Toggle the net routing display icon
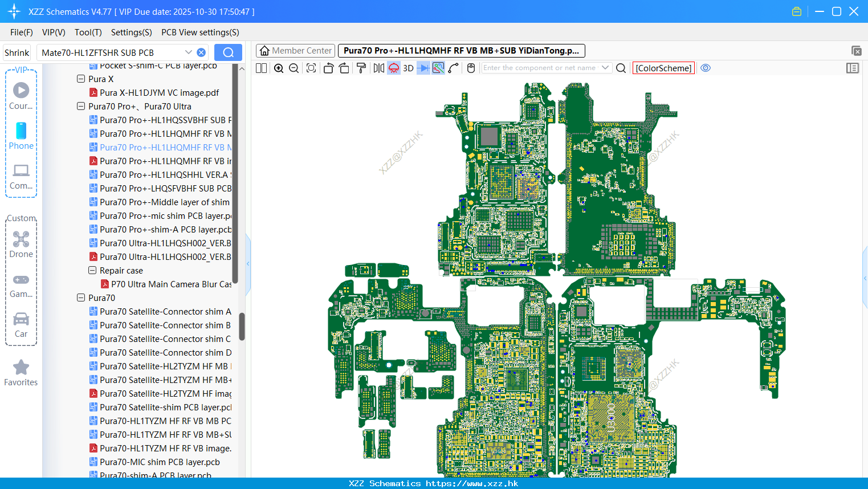The image size is (868, 489). point(438,68)
